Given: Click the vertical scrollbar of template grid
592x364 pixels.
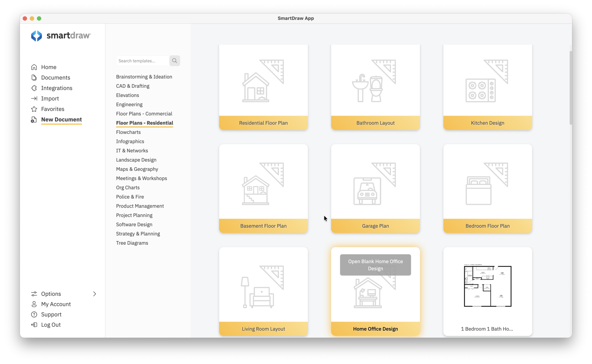Looking at the screenshot, I should coord(570,88).
